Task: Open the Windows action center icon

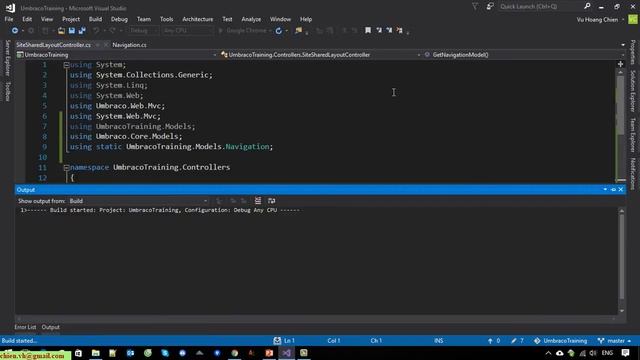Action: click(625, 353)
